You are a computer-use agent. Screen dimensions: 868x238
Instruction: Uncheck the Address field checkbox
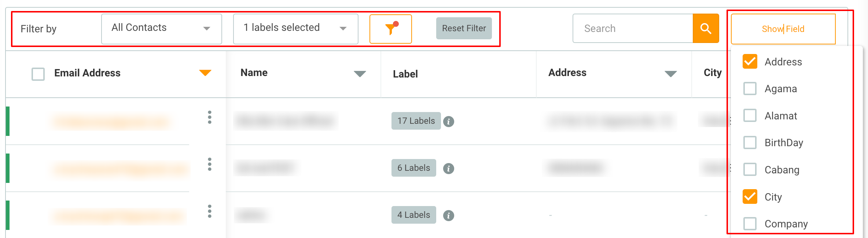(x=750, y=62)
